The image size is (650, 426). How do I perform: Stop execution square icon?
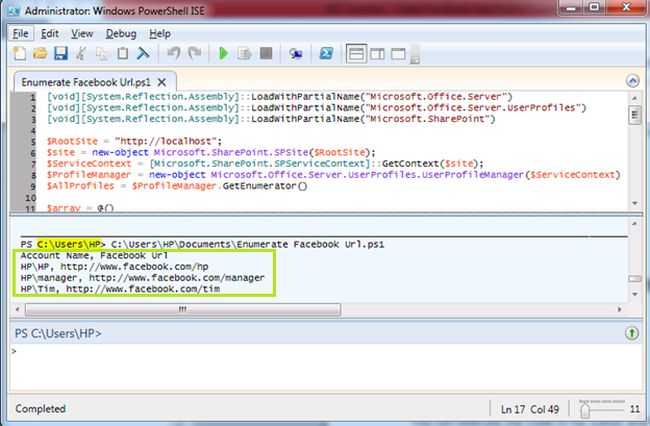click(266, 53)
